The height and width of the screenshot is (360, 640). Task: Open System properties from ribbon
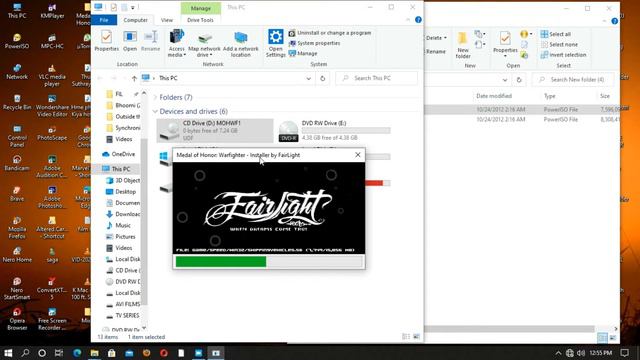pyautogui.click(x=314, y=43)
